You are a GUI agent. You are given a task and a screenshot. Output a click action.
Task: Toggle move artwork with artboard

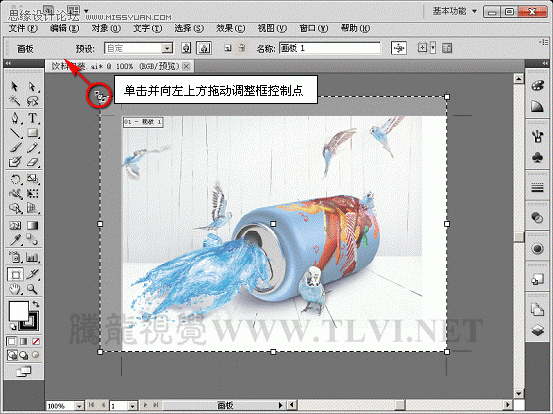tap(399, 48)
